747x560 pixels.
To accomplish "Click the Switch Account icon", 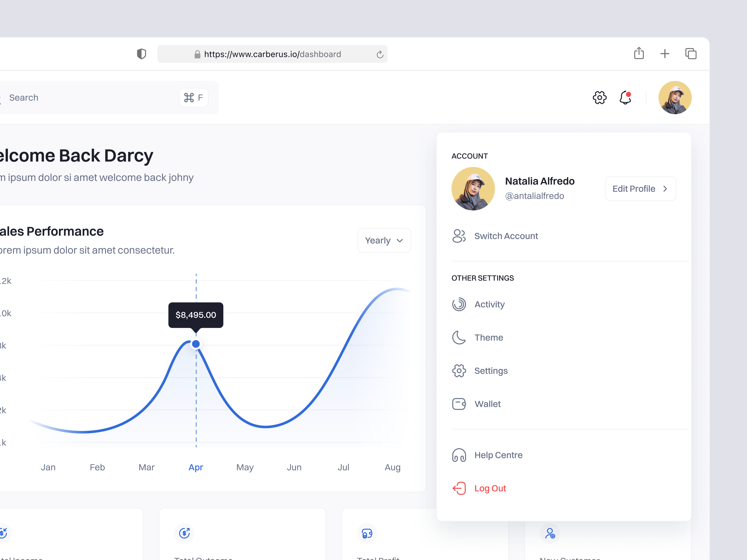I will coord(459,236).
